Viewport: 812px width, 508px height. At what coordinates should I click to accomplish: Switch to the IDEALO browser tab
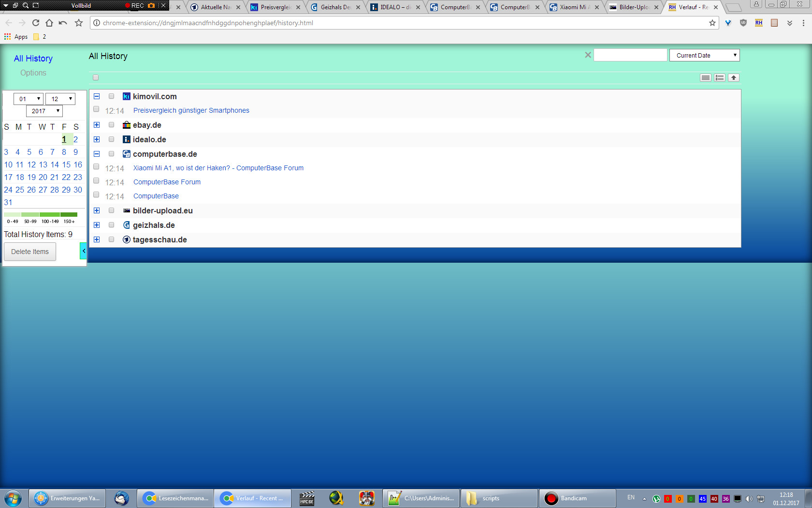[x=395, y=7]
